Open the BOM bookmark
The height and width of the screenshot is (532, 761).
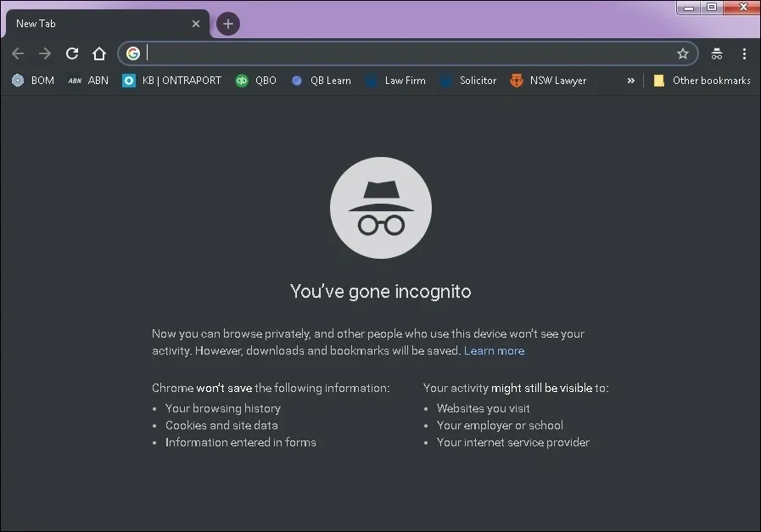(x=33, y=81)
